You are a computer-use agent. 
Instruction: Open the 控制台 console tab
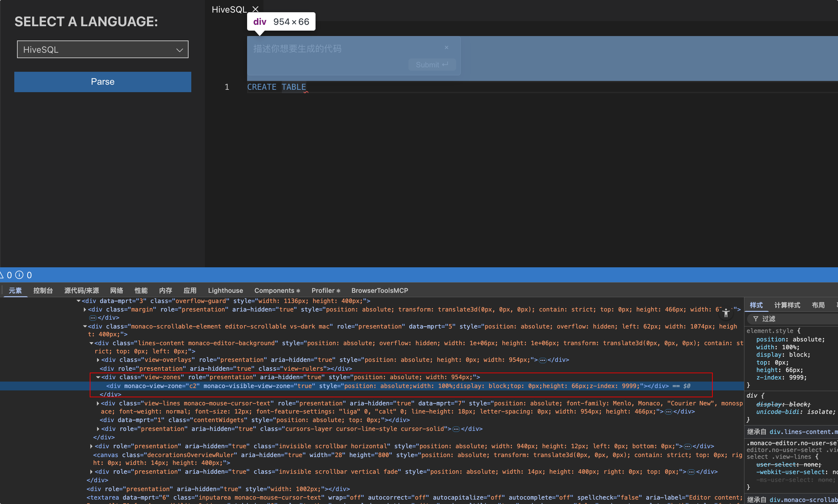(x=43, y=290)
